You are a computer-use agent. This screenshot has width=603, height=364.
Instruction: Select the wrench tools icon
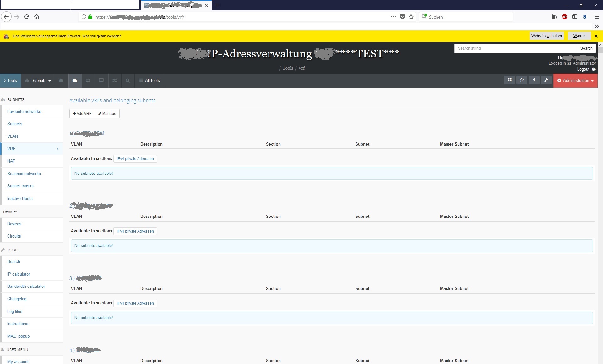click(x=546, y=80)
